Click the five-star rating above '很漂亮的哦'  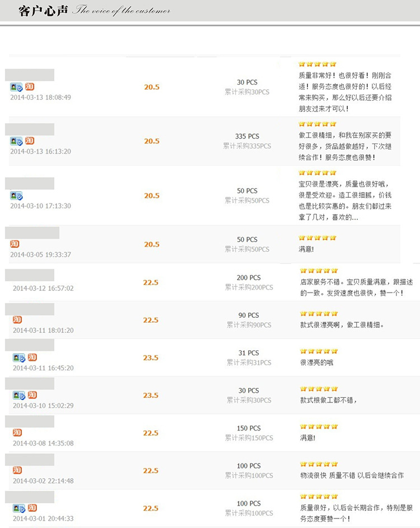[x=319, y=351]
